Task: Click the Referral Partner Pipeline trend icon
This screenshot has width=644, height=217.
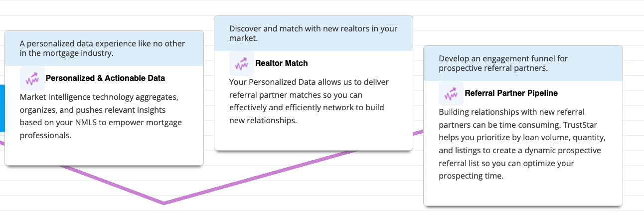Action: coord(451,93)
